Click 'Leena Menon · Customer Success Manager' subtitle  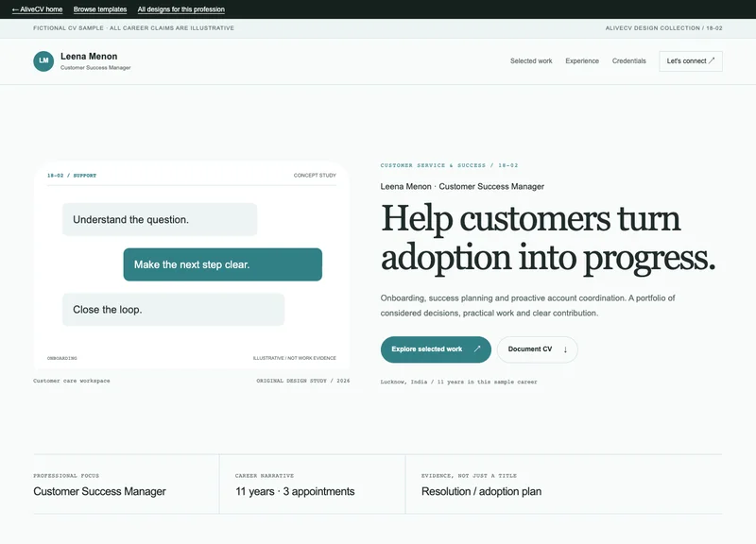[462, 186]
